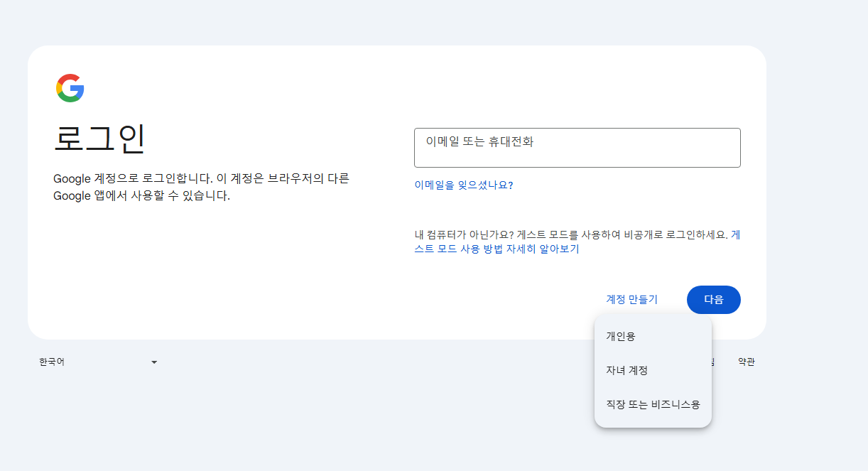Select 자녀 계정 from the account menu
The width and height of the screenshot is (868, 471).
tap(653, 370)
